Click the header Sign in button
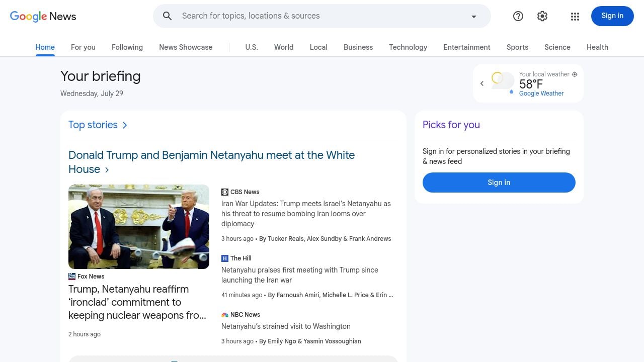Viewport: 644px width, 362px height. coord(612,16)
